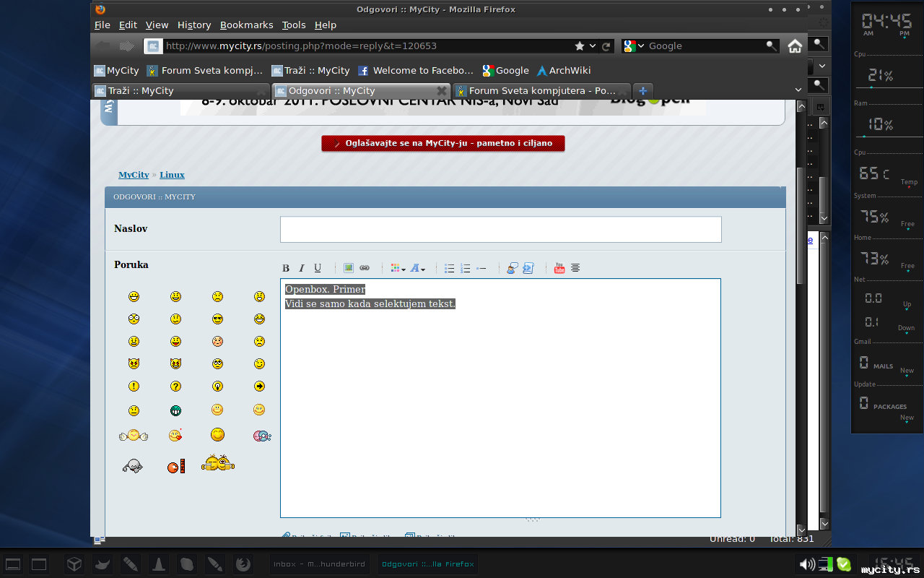The image size is (924, 578).
Task: Open the 'Welcome to Facebo...' bookmark
Action: pyautogui.click(x=416, y=71)
